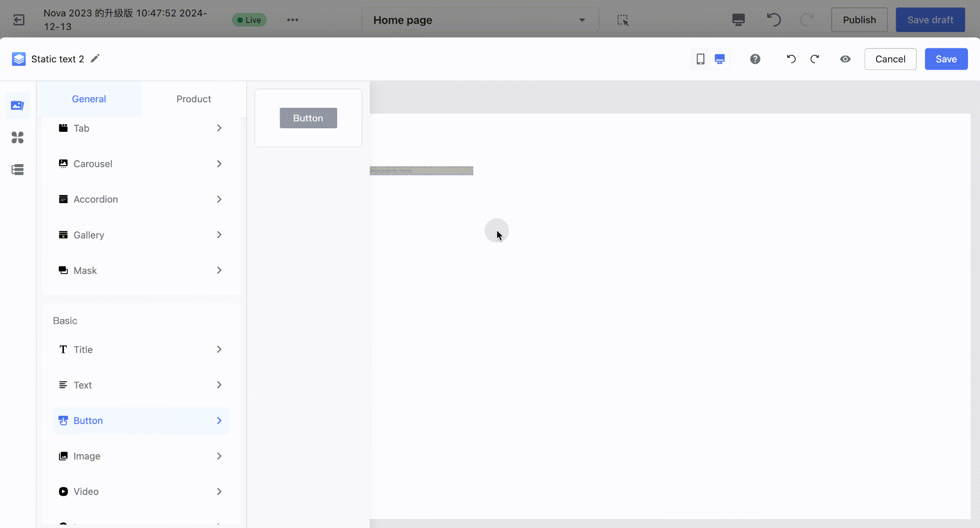
Task: Click the Cancel button
Action: coord(890,59)
